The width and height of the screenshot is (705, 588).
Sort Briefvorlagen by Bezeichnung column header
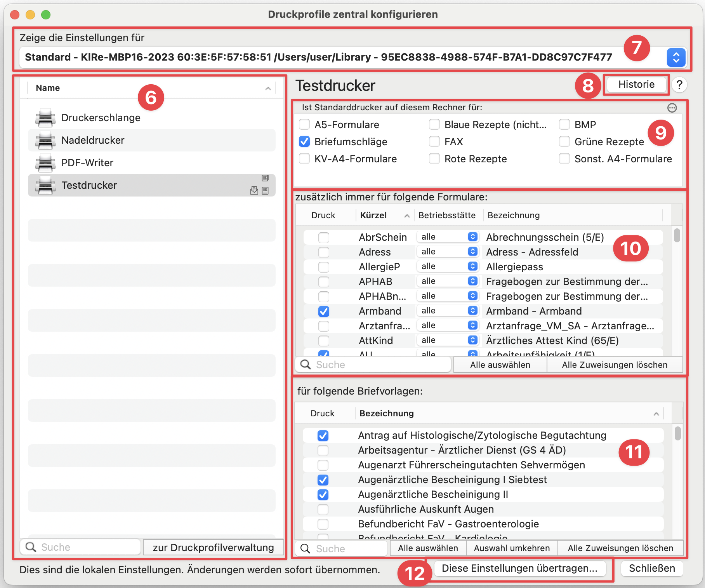509,413
